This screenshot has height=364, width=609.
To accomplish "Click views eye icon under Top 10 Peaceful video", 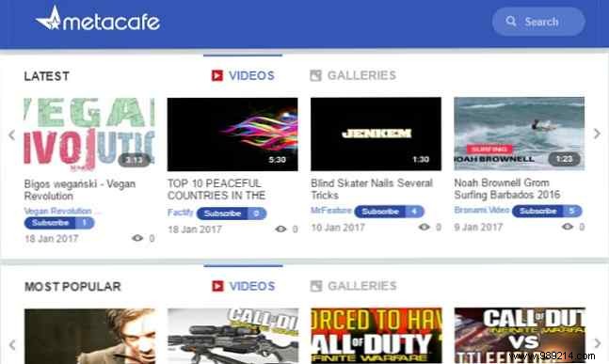I will pyautogui.click(x=280, y=229).
